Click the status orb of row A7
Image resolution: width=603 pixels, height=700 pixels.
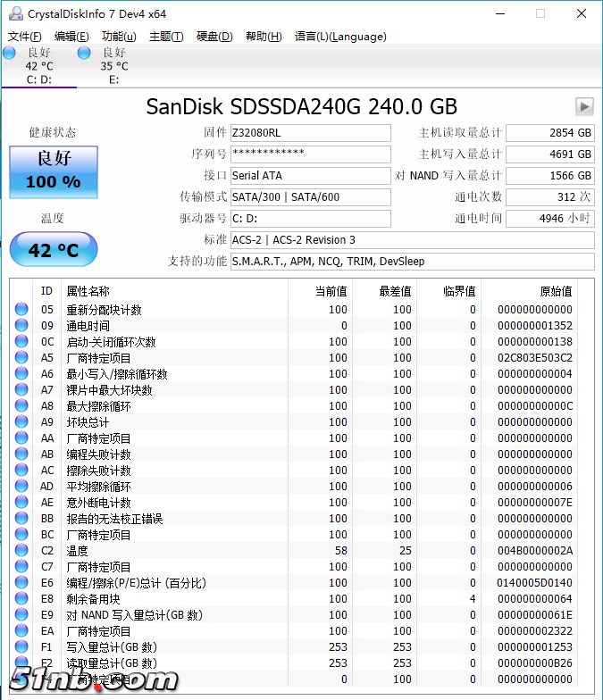[21, 389]
